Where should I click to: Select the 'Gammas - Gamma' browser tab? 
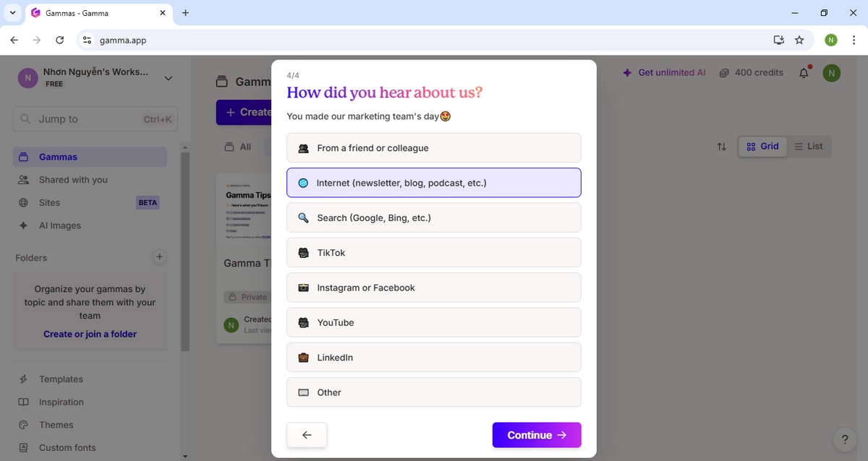[98, 13]
